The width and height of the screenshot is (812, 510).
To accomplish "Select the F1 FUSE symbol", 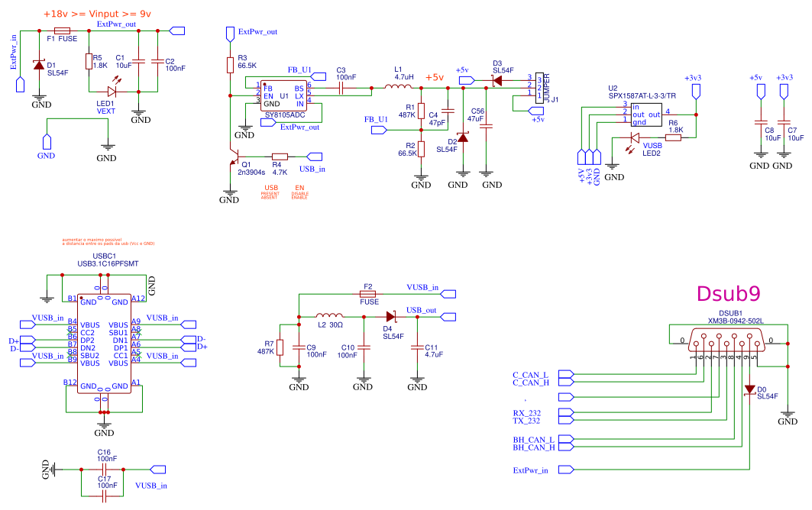I will click(x=62, y=31).
